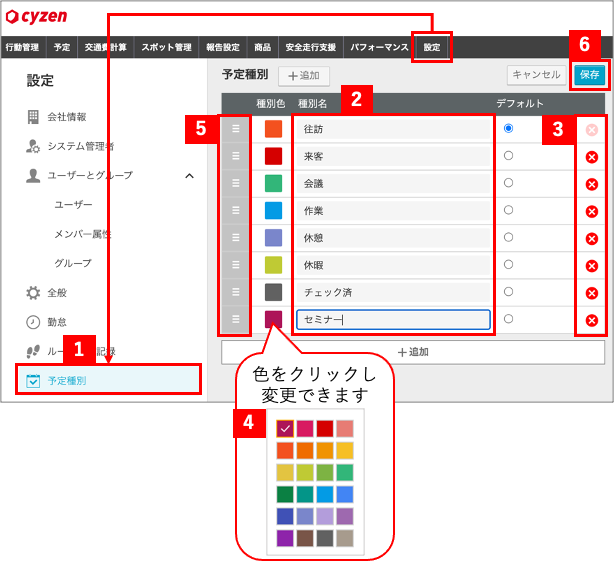Click the 休暇 type name field
This screenshot has width=614, height=561.
pyautogui.click(x=393, y=265)
